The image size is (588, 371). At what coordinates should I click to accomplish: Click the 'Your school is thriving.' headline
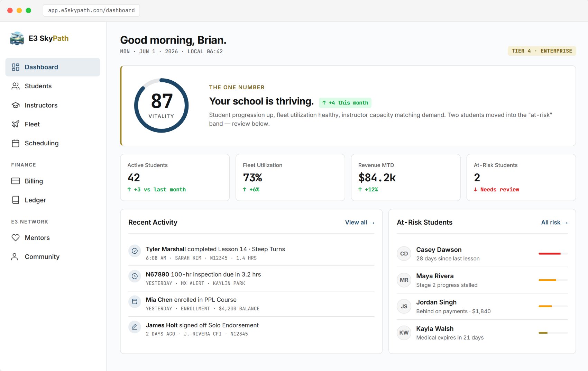click(x=261, y=101)
